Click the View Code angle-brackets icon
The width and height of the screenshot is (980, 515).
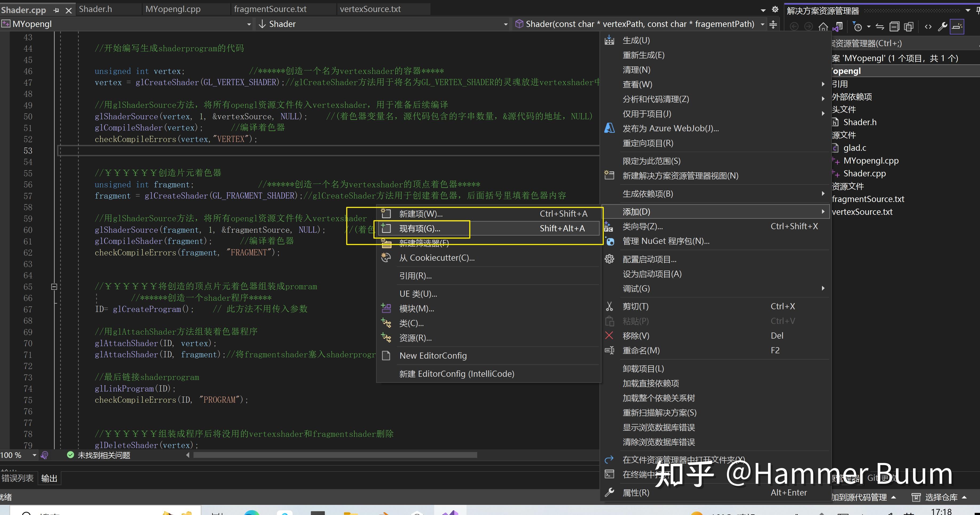928,27
